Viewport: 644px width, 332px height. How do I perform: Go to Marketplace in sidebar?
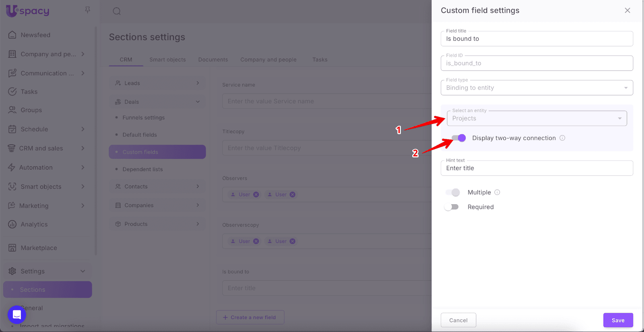[x=39, y=248]
